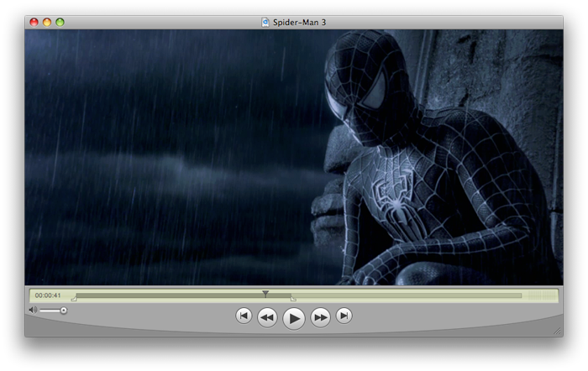Image resolution: width=588 pixels, height=371 pixels.
Task: Minimize the window with the yellow button
Action: [x=47, y=22]
